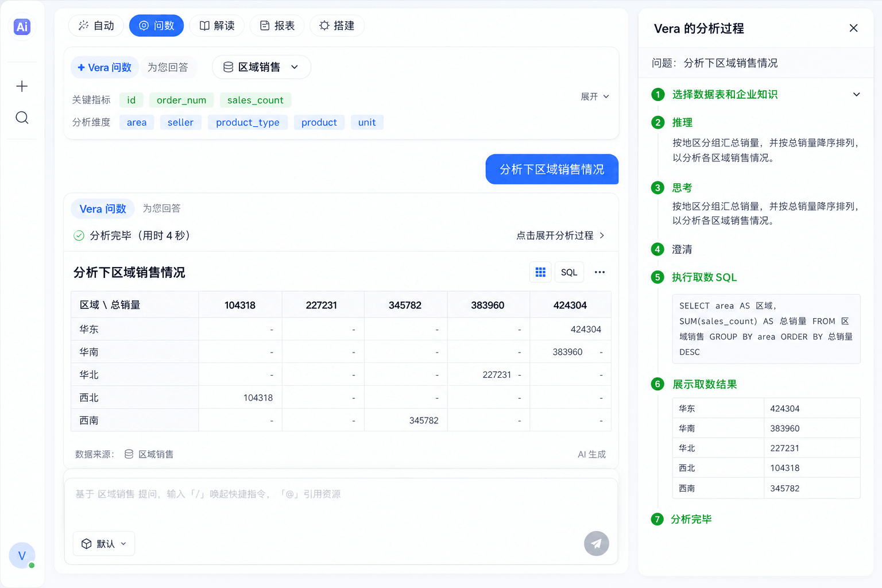Viewport: 882px width, 588px height.
Task: Click the AI 生成 label
Action: pyautogui.click(x=591, y=454)
